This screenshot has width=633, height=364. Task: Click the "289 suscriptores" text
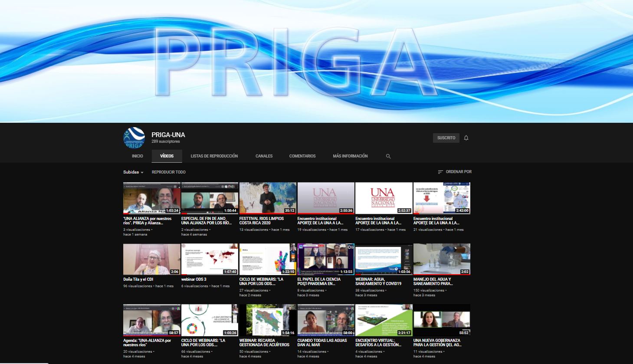166,142
